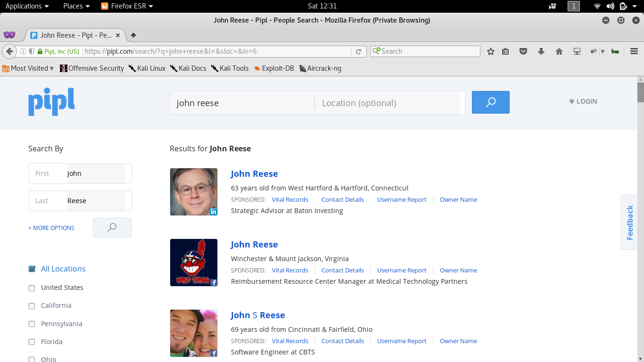Open Kali Linux bookmark

147,68
